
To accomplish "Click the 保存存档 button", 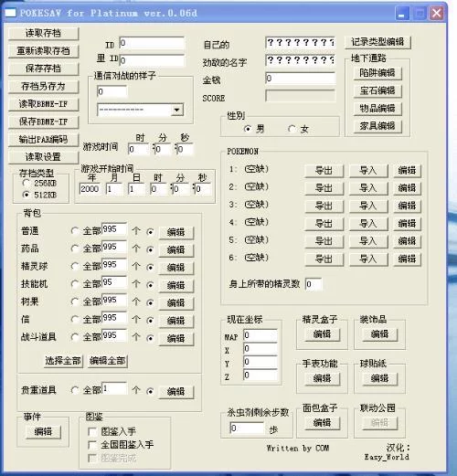I will [43, 69].
